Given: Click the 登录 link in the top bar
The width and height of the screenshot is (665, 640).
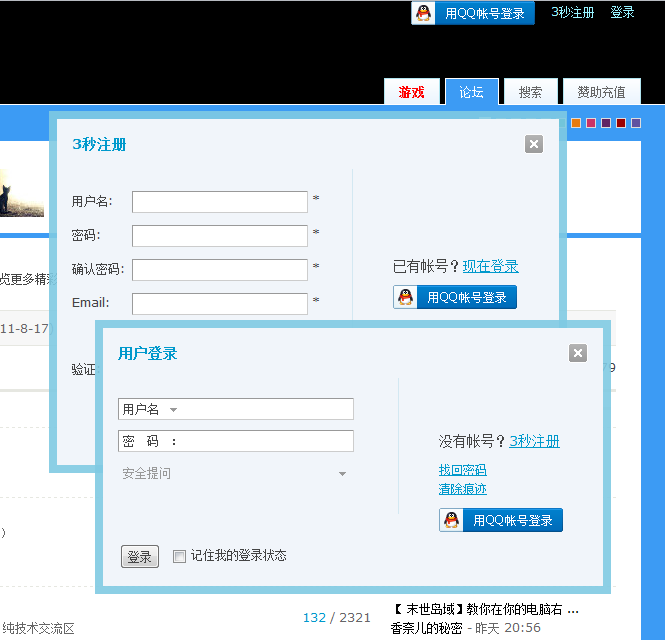Looking at the screenshot, I should point(622,12).
